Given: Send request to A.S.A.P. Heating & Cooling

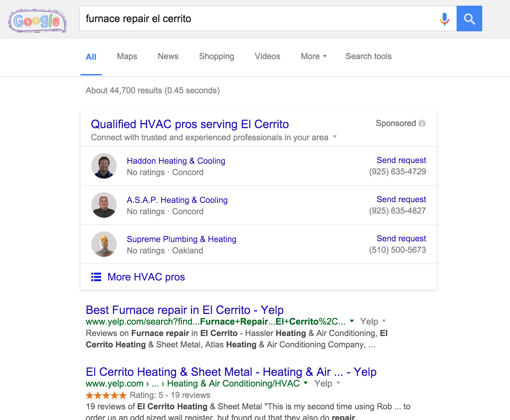Looking at the screenshot, I should point(401,199).
